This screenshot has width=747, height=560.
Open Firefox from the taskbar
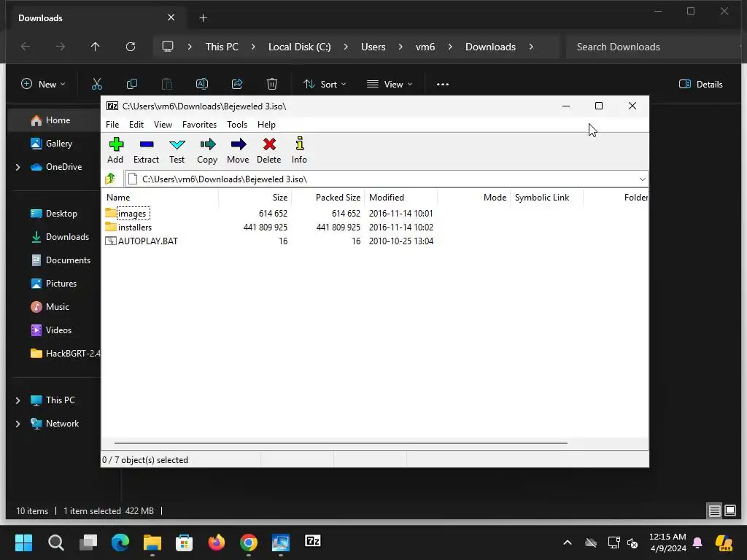(216, 542)
